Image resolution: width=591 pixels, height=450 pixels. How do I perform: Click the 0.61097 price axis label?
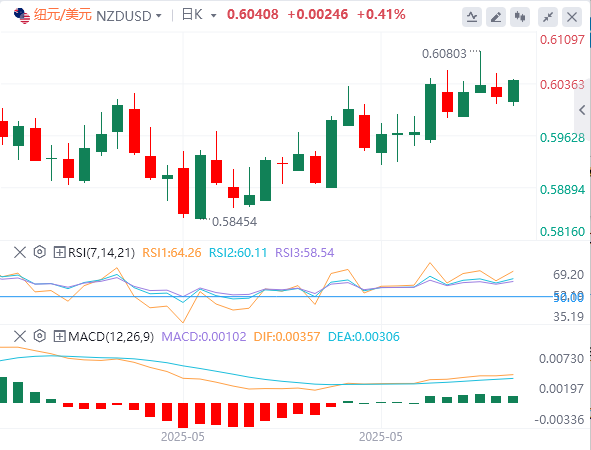(562, 40)
